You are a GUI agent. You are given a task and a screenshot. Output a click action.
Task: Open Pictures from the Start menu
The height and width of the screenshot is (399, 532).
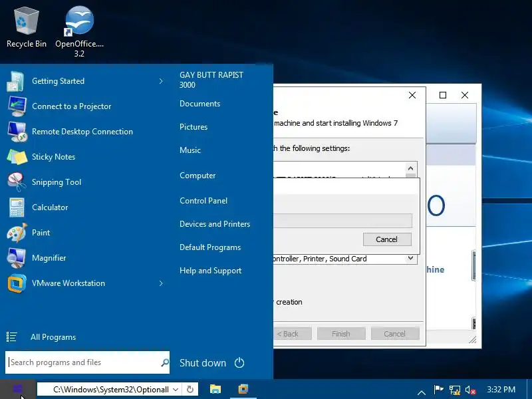point(194,127)
